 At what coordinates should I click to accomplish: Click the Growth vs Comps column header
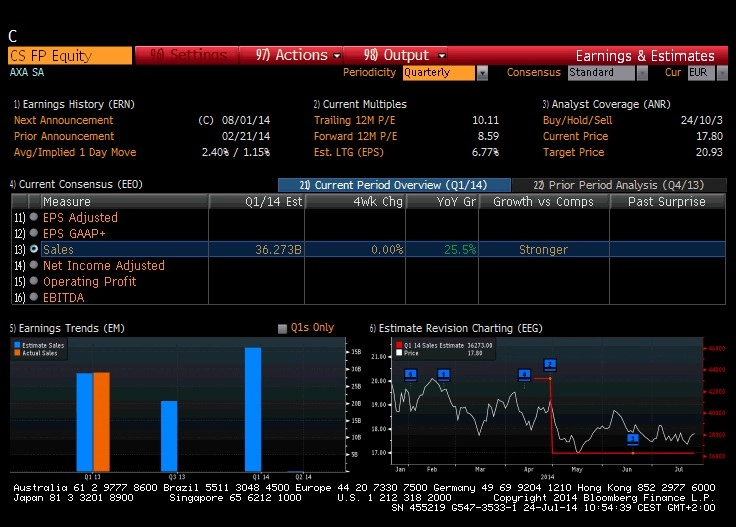[x=544, y=202]
